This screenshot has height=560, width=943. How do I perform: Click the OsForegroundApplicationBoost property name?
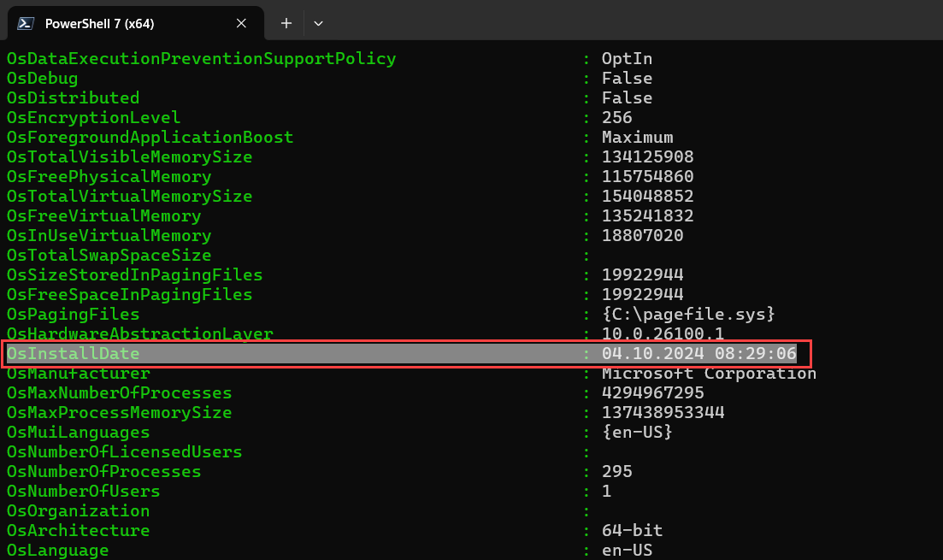(x=150, y=138)
